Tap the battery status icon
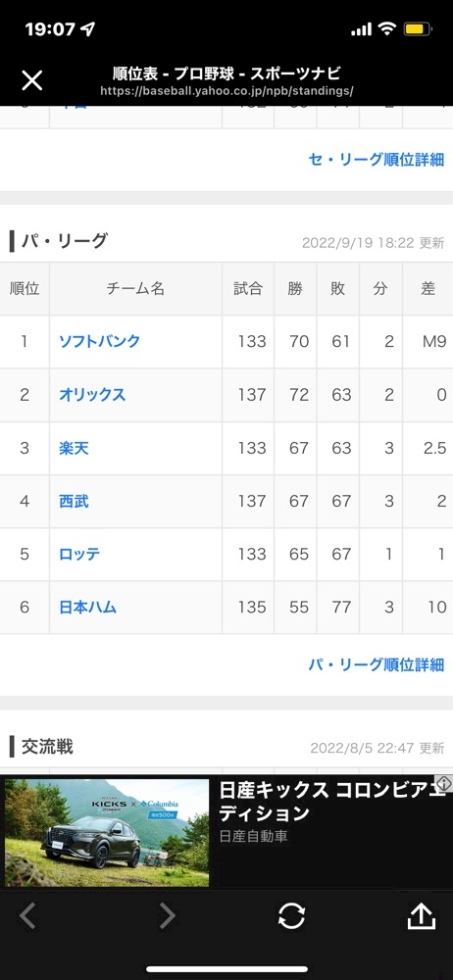 point(417,28)
